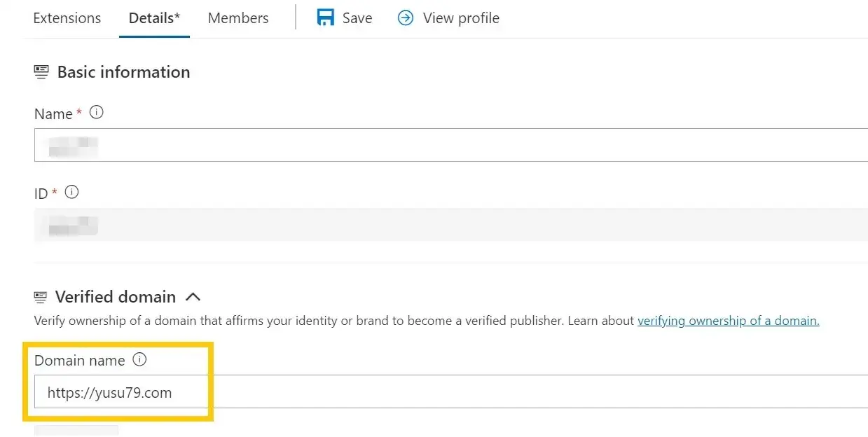Image resolution: width=868 pixels, height=437 pixels.
Task: Show info tooltip beside Domain name label
Action: coord(139,360)
